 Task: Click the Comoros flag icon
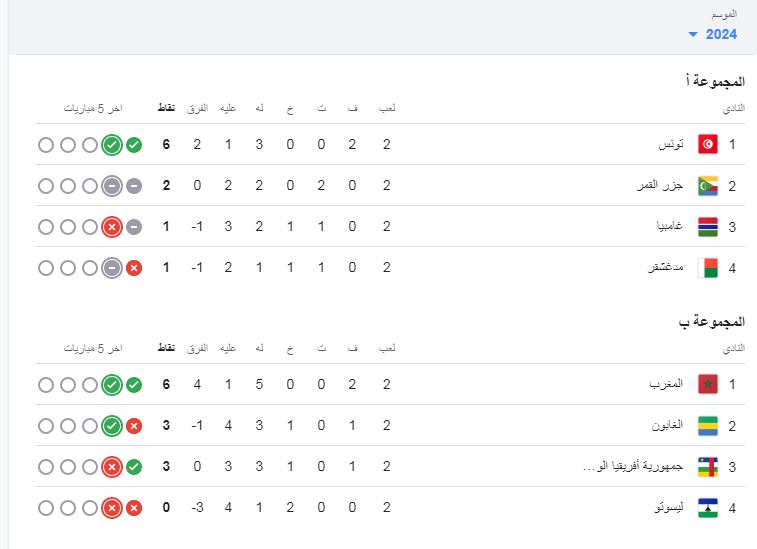pos(707,186)
